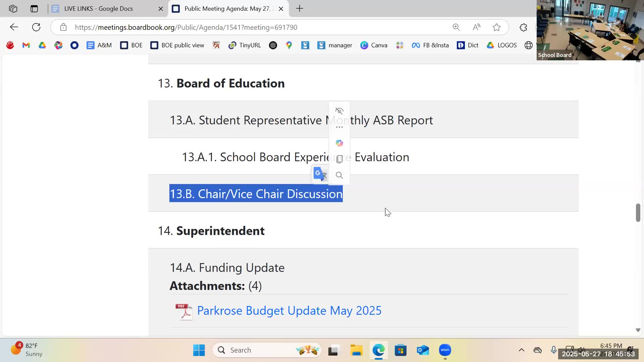Viewport: 644px width, 362px height.
Task: Open the weather widget showing 82°F Sunny
Action: pyautogui.click(x=26, y=350)
